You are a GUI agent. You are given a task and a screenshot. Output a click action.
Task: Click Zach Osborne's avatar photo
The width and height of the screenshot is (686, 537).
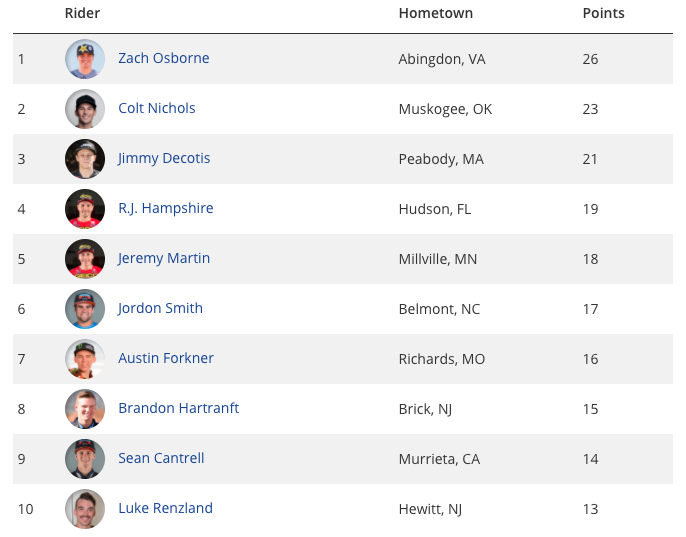click(x=85, y=59)
